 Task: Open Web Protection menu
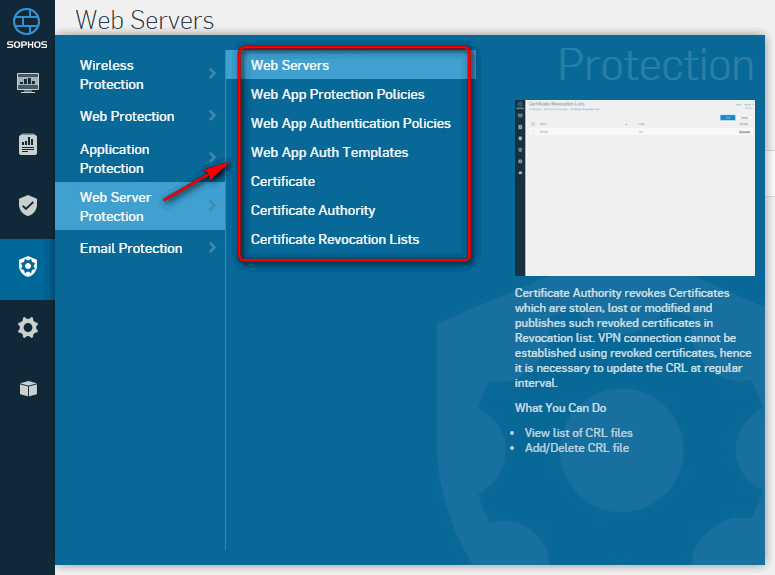(140, 116)
